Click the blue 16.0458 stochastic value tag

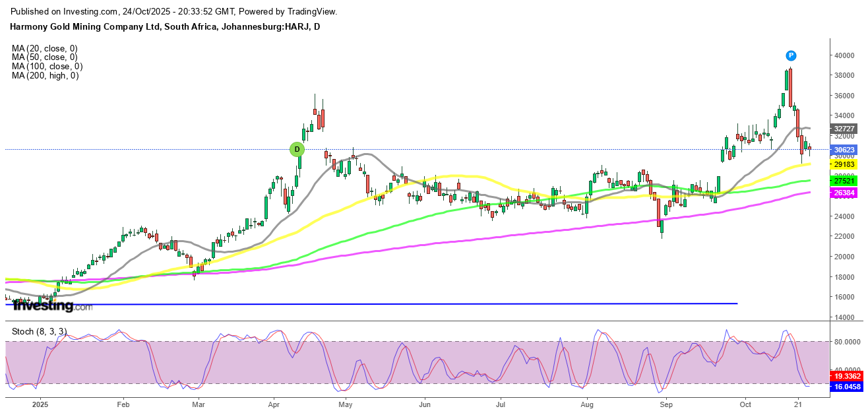848,387
